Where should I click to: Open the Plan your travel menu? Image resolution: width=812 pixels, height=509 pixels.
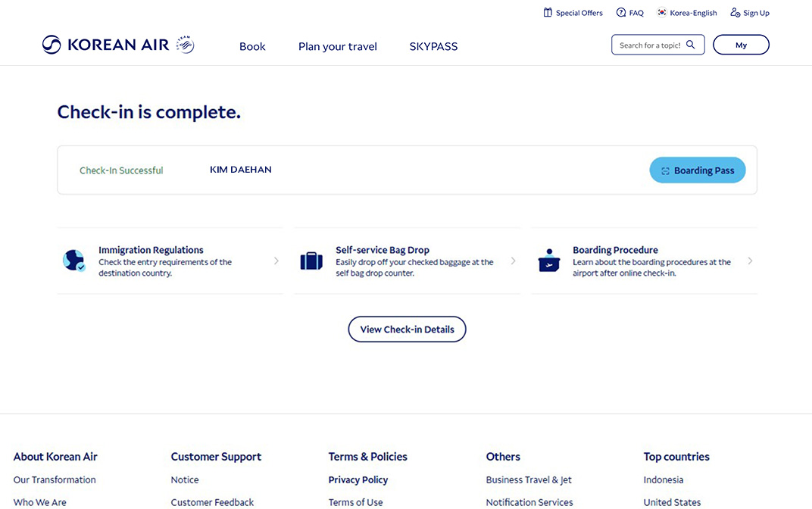pyautogui.click(x=338, y=47)
